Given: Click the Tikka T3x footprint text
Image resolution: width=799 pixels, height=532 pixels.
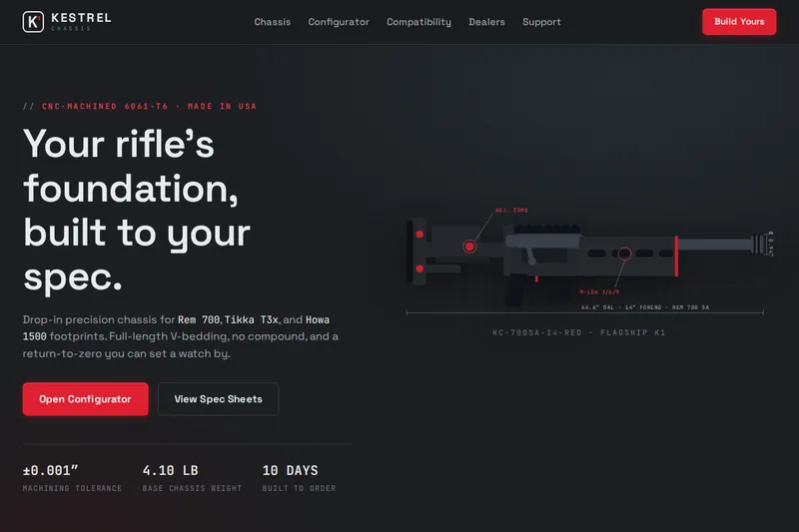Looking at the screenshot, I should point(252,319).
